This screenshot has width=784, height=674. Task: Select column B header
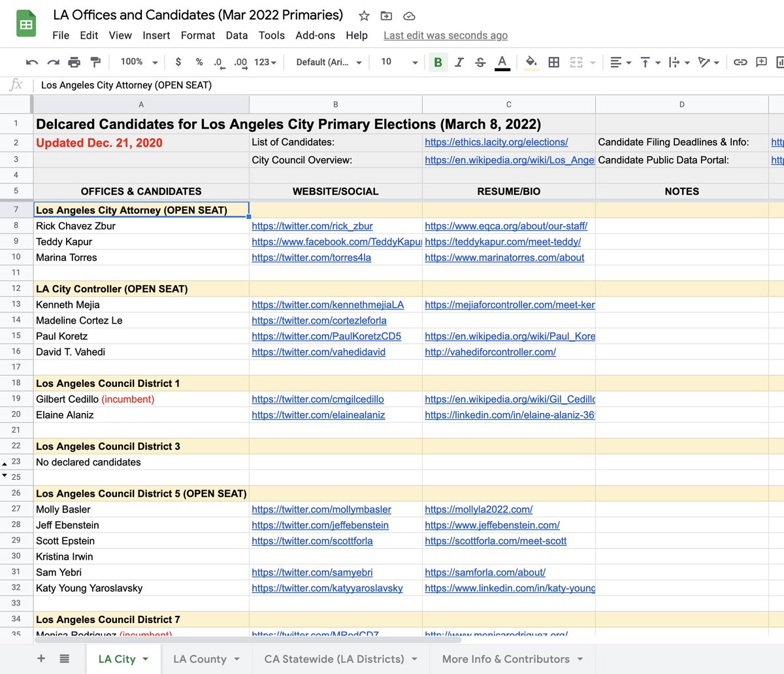click(x=336, y=104)
